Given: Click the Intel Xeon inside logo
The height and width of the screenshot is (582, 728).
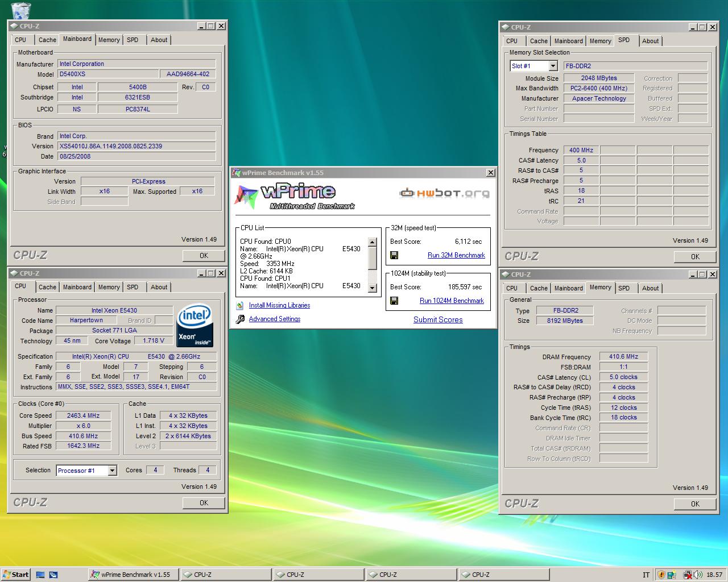Looking at the screenshot, I should coord(195,326).
